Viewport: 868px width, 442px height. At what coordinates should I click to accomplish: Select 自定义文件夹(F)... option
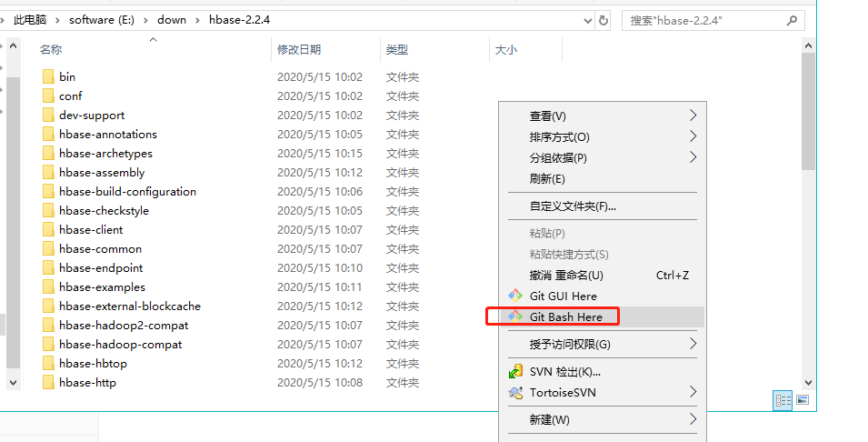pos(603,206)
